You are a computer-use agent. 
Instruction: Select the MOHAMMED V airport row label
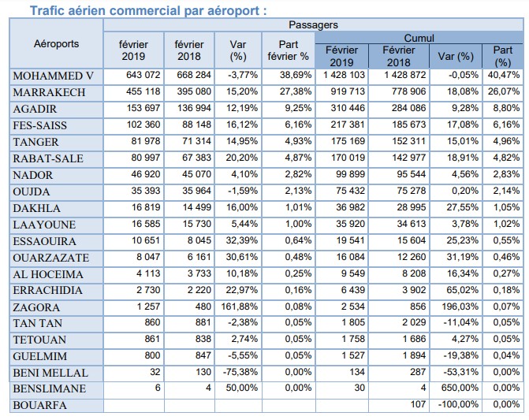55,76
